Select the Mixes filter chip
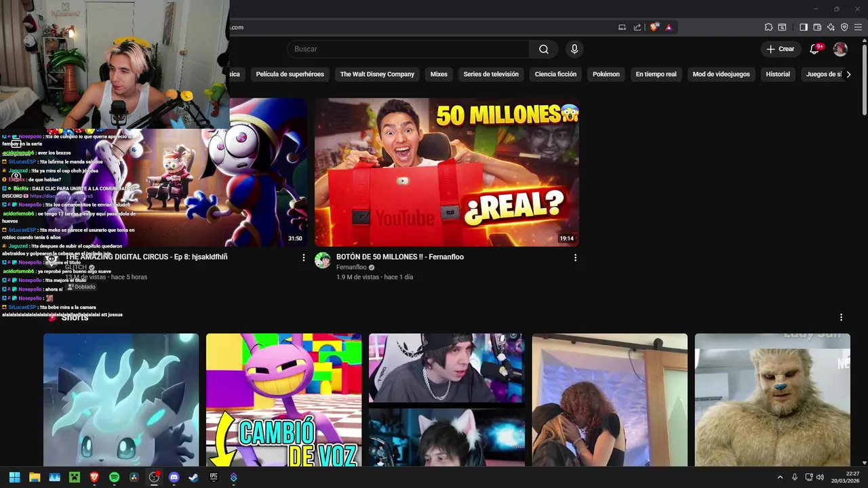This screenshot has width=868, height=488. (x=439, y=74)
